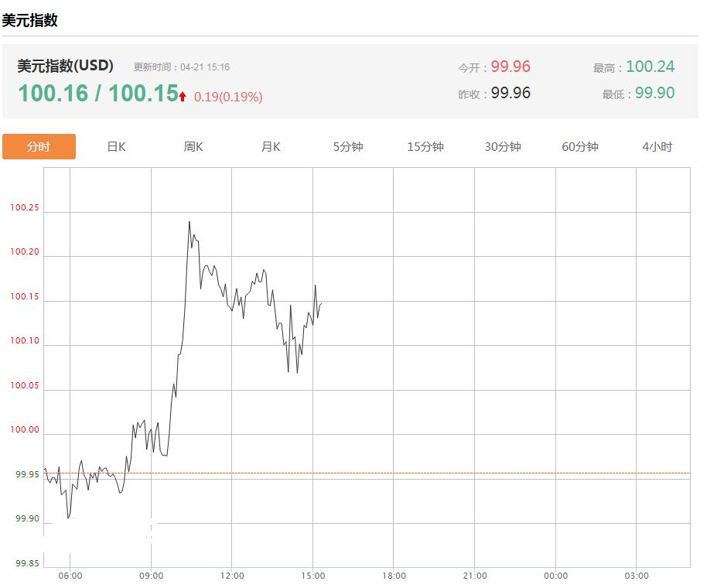Select the 15分钟 interval tab
Screen dimensions: 717x588
[x=425, y=147]
